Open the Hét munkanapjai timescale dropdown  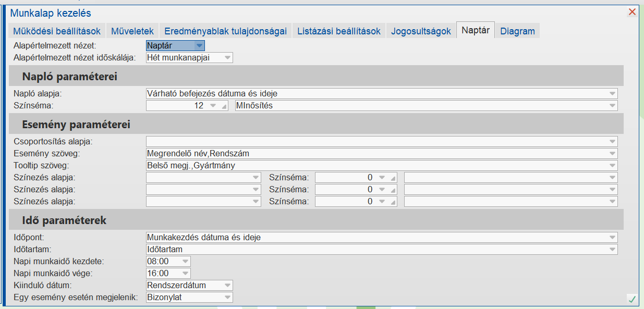(x=227, y=58)
